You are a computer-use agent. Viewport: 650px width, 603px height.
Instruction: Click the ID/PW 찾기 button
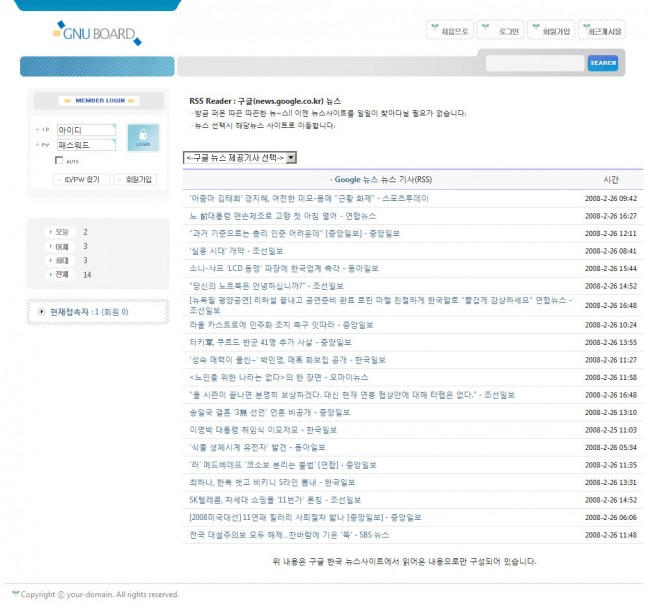[x=80, y=179]
